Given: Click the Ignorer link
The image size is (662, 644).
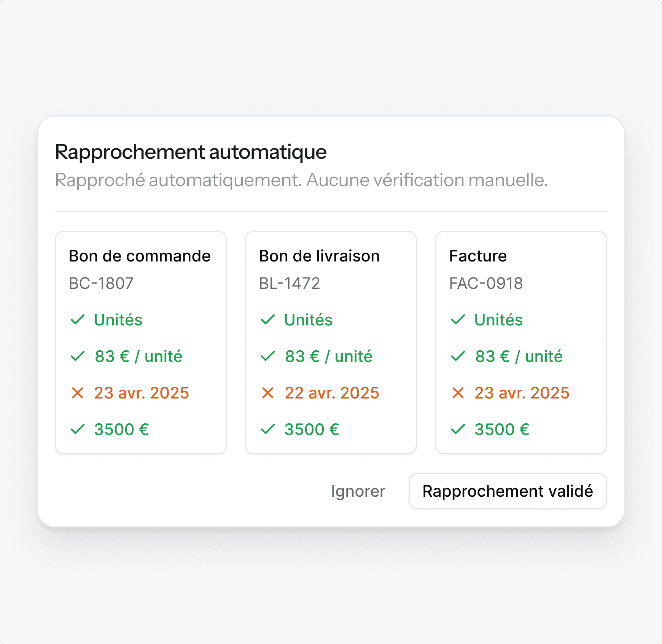Looking at the screenshot, I should tap(358, 491).
